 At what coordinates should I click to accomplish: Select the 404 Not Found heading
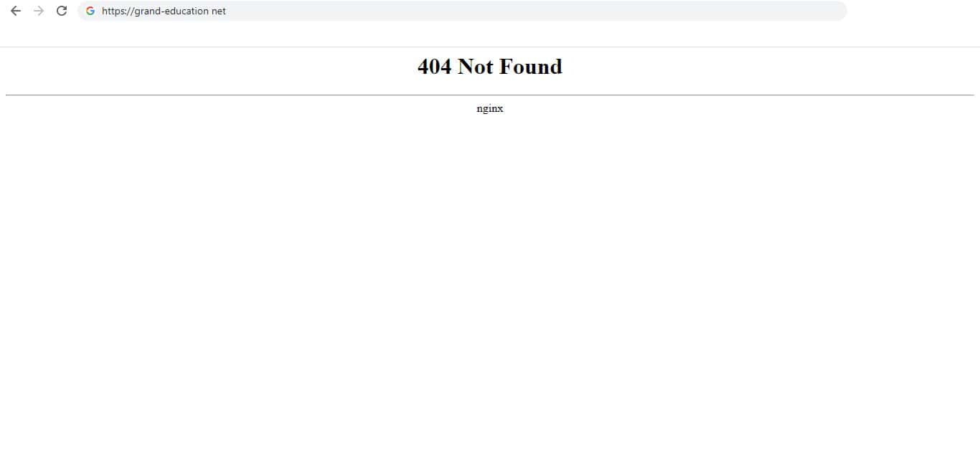[x=490, y=66]
